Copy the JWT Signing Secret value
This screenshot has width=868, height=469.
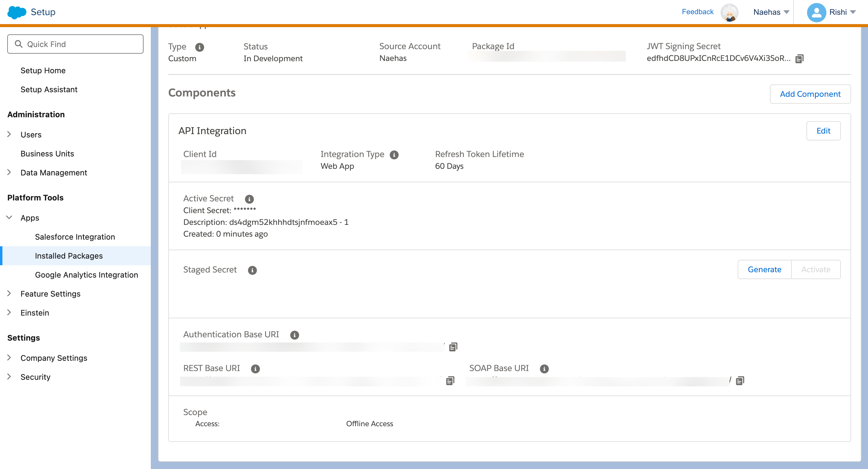pos(799,58)
